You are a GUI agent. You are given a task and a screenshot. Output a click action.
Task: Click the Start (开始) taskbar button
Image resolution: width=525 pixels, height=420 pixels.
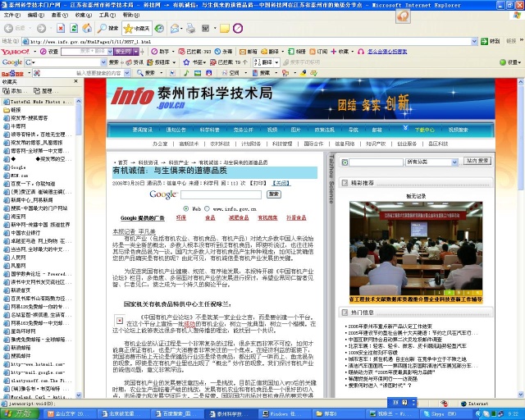click(15, 414)
